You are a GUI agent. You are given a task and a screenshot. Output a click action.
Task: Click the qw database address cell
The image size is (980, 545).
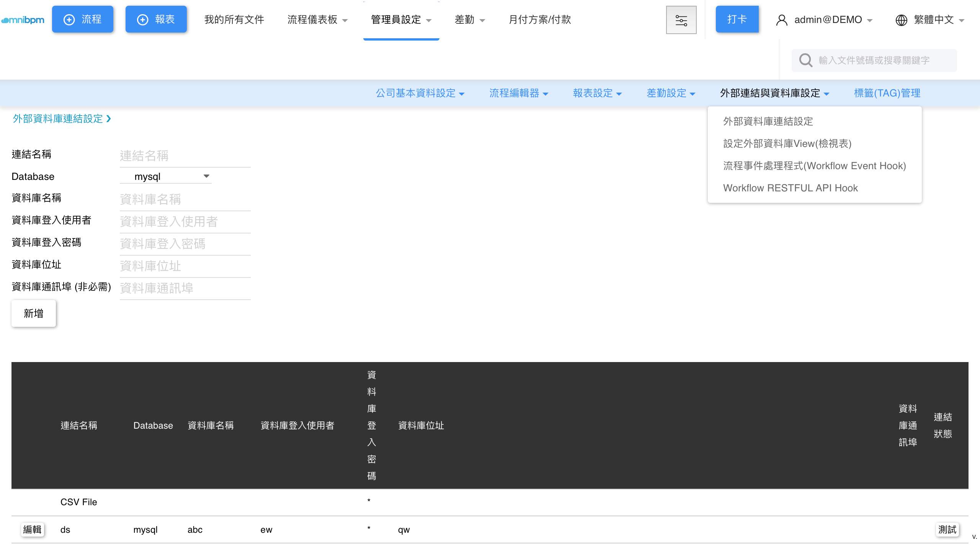click(x=404, y=530)
